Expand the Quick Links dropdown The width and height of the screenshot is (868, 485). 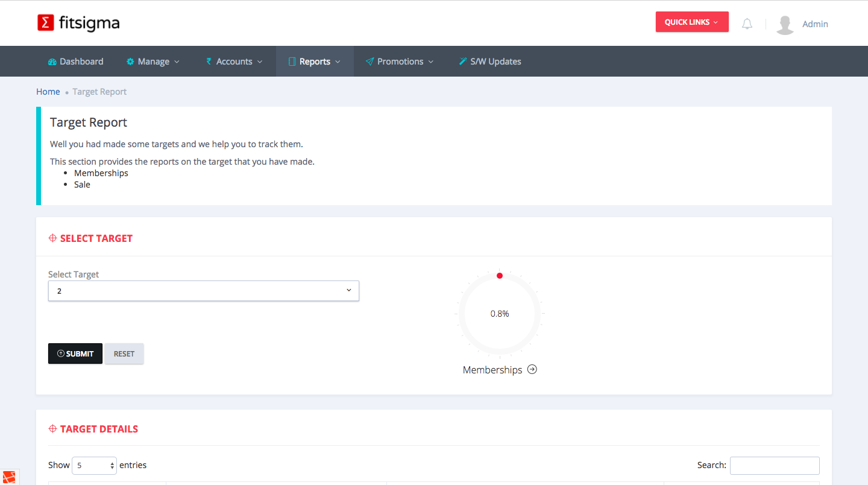tap(691, 22)
